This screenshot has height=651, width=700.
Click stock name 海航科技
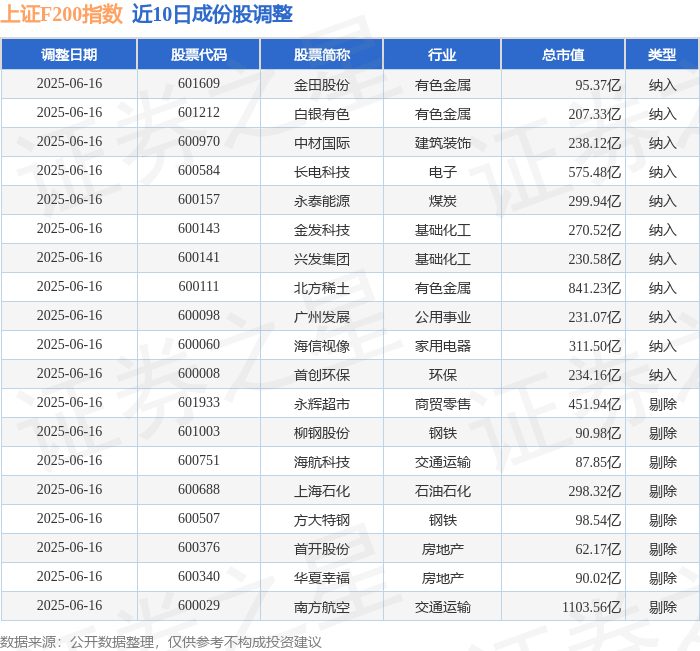click(321, 462)
